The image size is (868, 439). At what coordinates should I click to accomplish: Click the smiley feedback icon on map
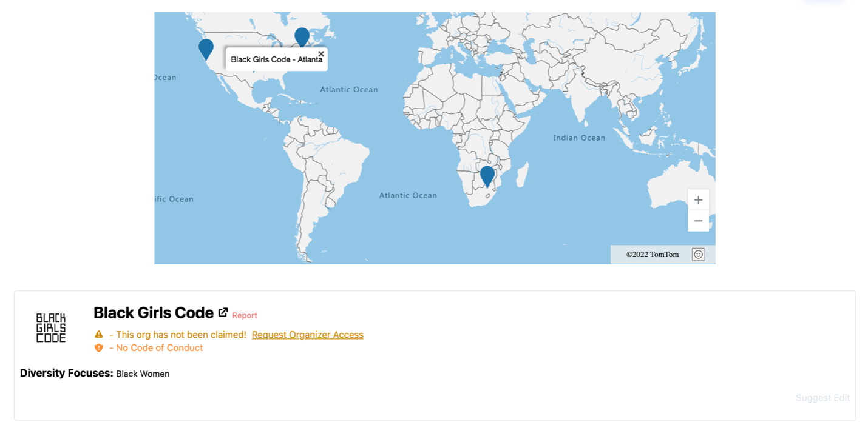point(698,255)
